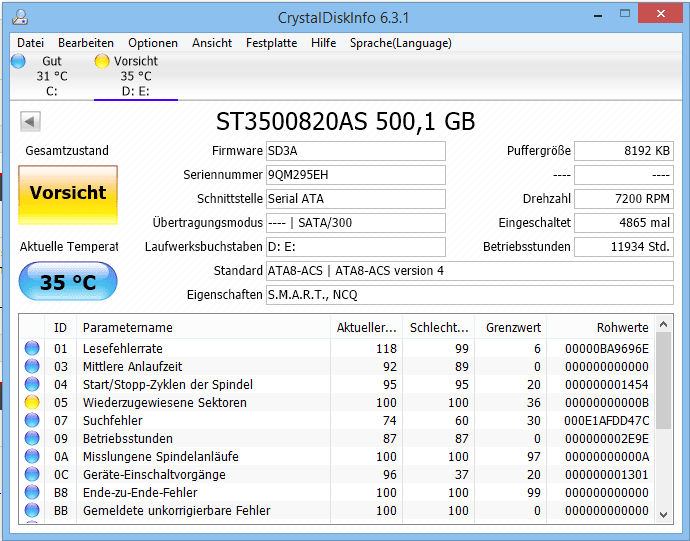Click the Puffergröße field 8192 KB
The height and width of the screenshot is (541, 690).
624,151
